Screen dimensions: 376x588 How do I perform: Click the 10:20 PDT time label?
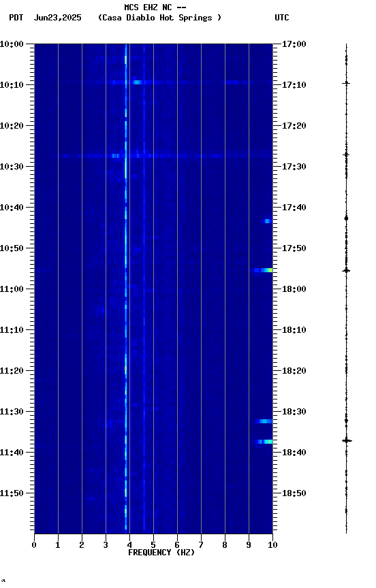coord(12,126)
